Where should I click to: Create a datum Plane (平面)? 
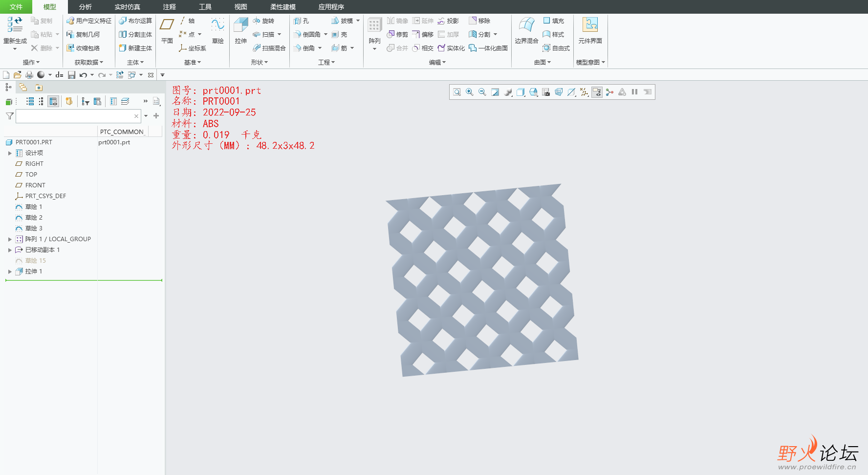click(167, 30)
